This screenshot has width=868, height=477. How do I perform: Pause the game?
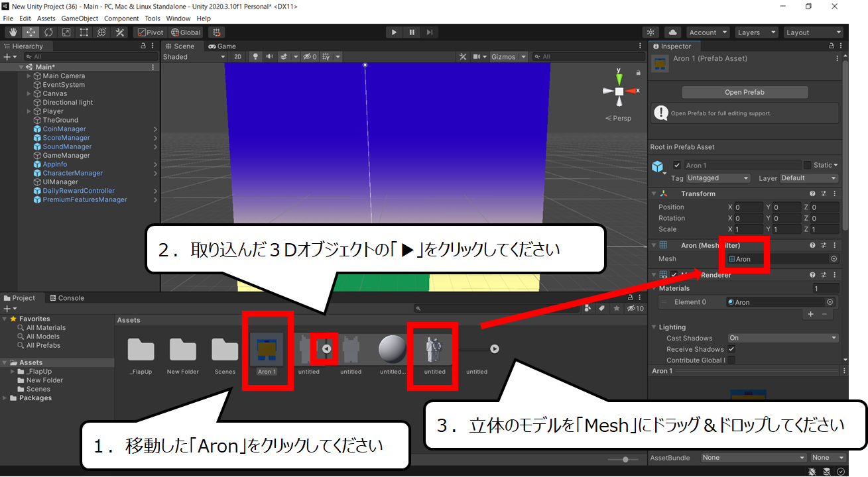(x=412, y=32)
